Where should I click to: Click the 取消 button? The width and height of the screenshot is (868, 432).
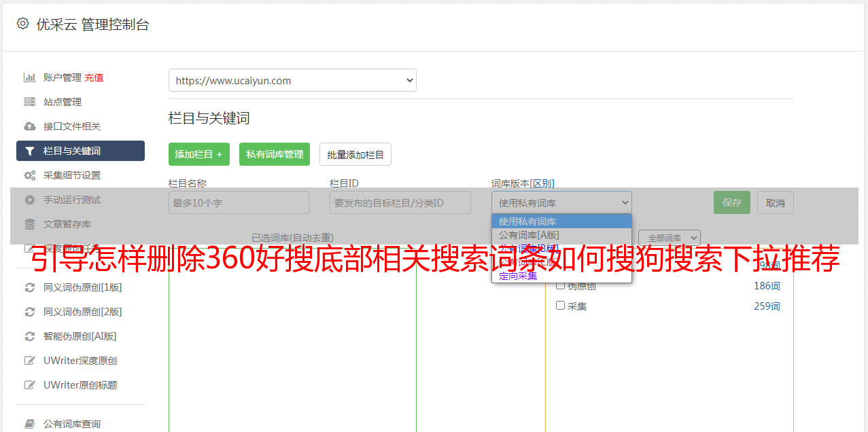pos(776,202)
